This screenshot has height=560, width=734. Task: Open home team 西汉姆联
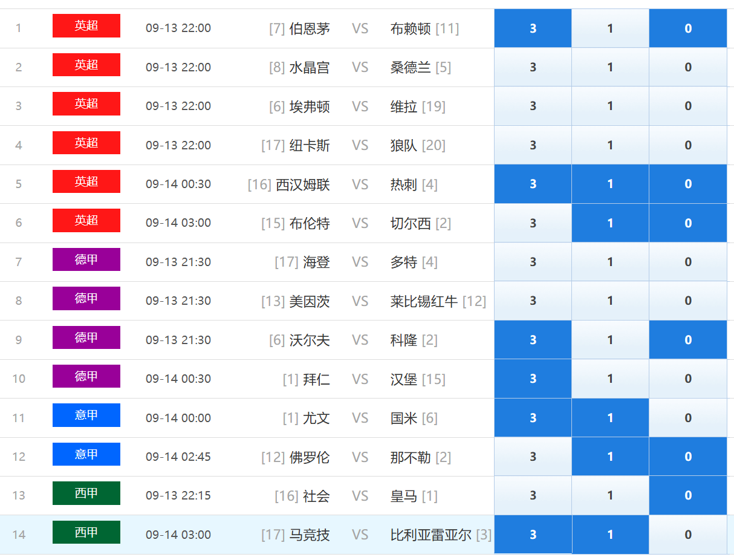pos(303,184)
